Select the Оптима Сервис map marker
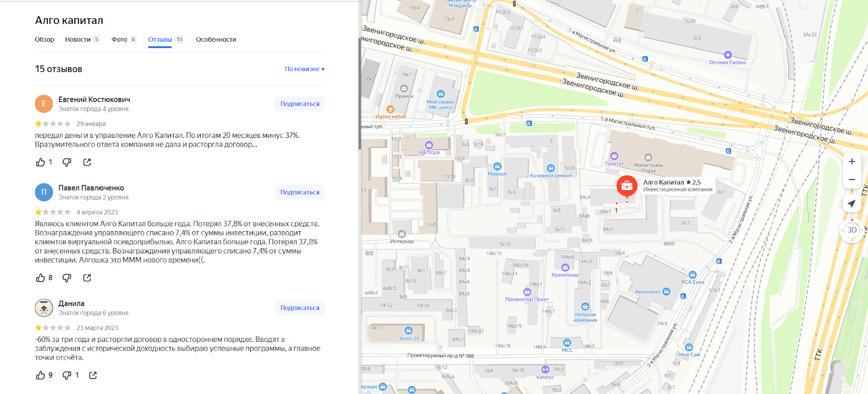 click(728, 55)
